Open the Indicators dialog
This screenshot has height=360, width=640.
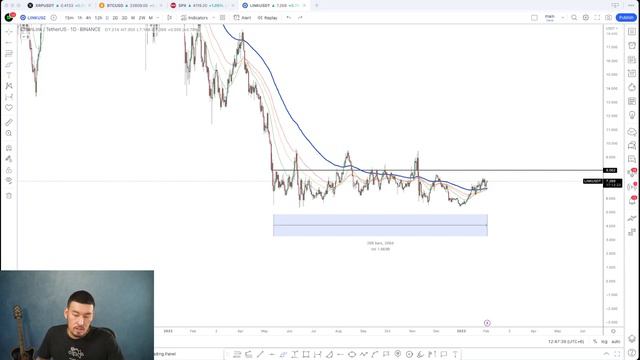click(195, 18)
